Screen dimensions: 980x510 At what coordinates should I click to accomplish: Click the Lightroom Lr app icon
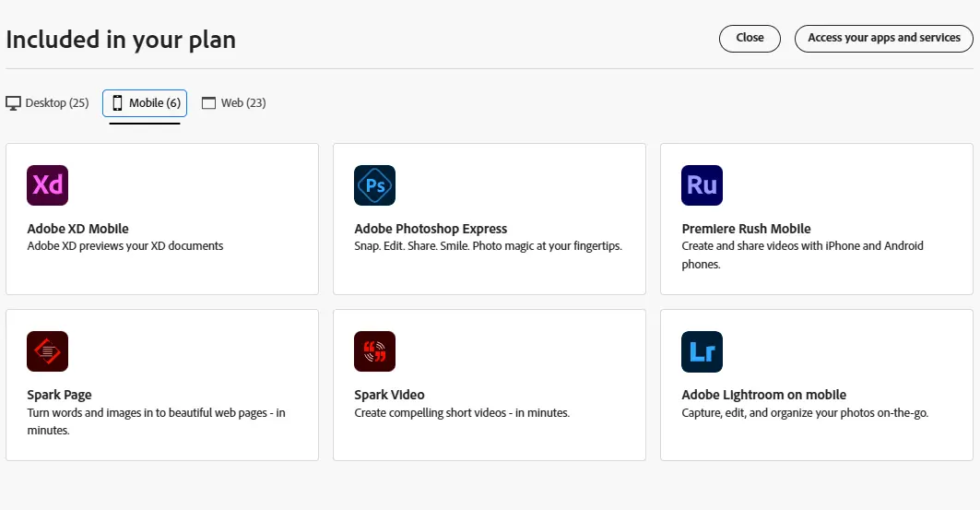(x=702, y=351)
